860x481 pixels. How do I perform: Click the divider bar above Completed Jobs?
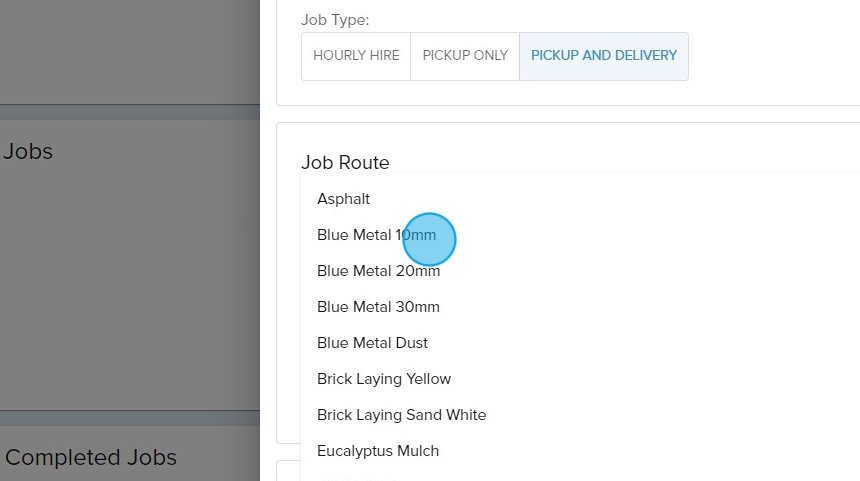pos(130,418)
